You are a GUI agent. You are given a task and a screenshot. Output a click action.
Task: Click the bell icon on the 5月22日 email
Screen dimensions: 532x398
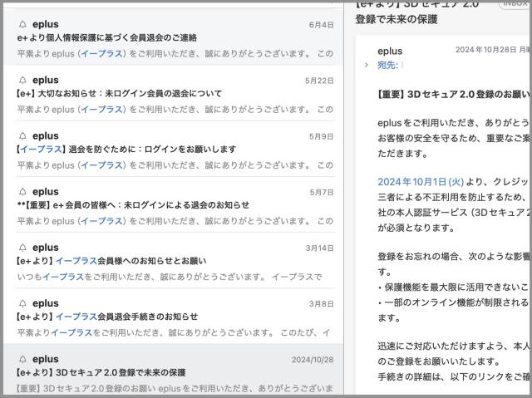click(22, 80)
